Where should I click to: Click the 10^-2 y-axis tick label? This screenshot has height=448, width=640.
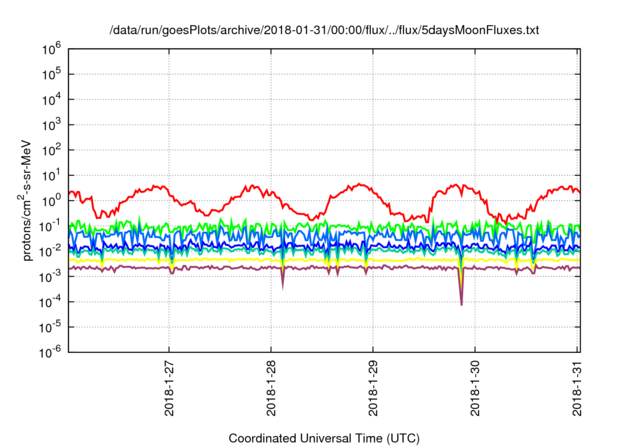click(x=50, y=251)
